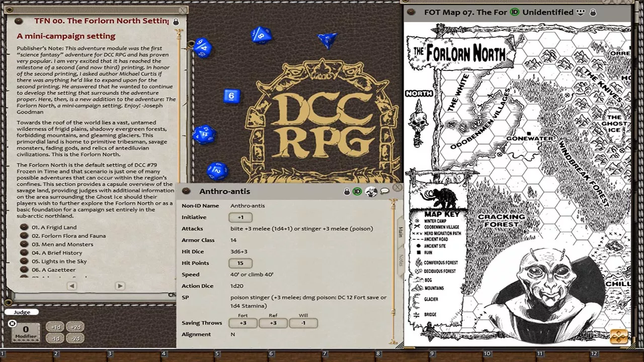Open the 01. A Frigid Land link
The width and height of the screenshot is (644, 362).
(x=54, y=227)
